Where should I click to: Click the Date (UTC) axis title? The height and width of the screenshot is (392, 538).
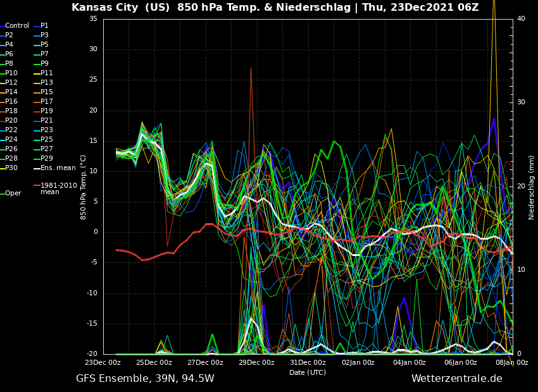click(x=308, y=372)
